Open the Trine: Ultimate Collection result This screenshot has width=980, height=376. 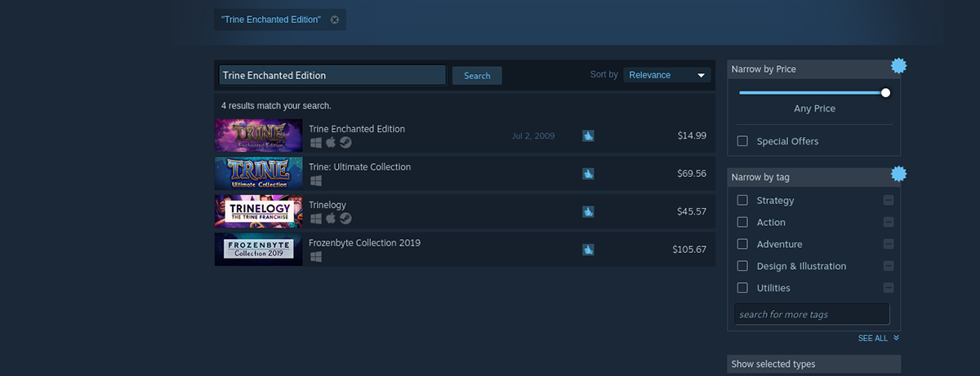[x=465, y=173]
